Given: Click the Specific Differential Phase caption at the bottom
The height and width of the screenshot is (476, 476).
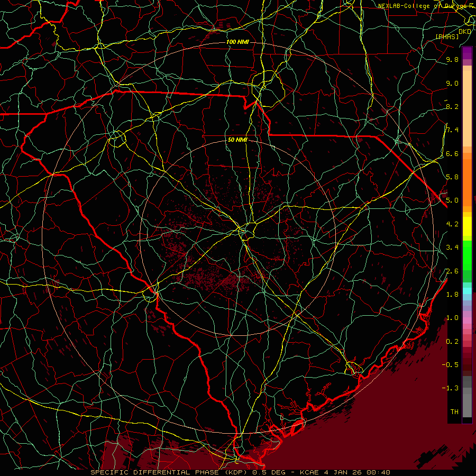Looking at the screenshot, I should click(x=240, y=472).
